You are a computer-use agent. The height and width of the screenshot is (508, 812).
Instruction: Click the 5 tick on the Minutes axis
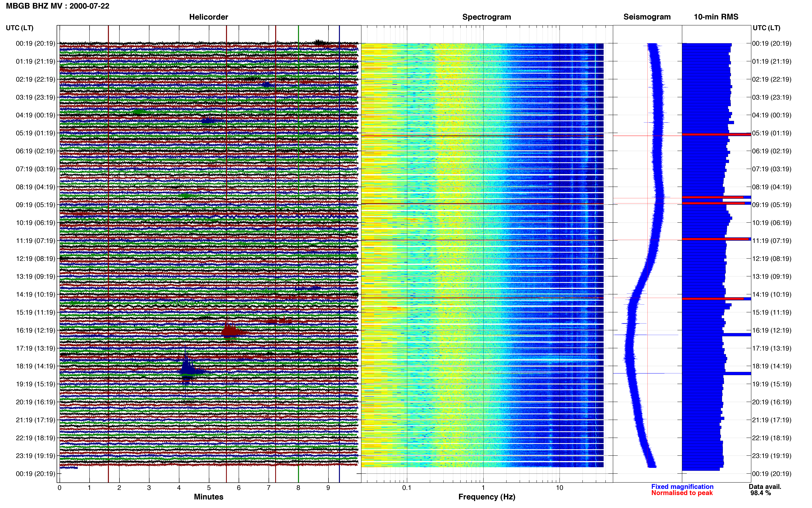(209, 488)
